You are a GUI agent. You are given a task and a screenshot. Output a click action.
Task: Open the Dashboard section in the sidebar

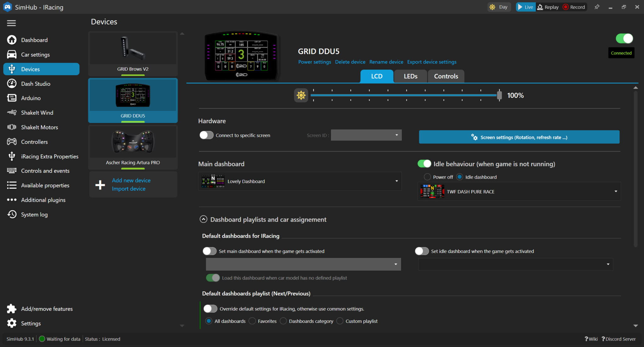[34, 40]
